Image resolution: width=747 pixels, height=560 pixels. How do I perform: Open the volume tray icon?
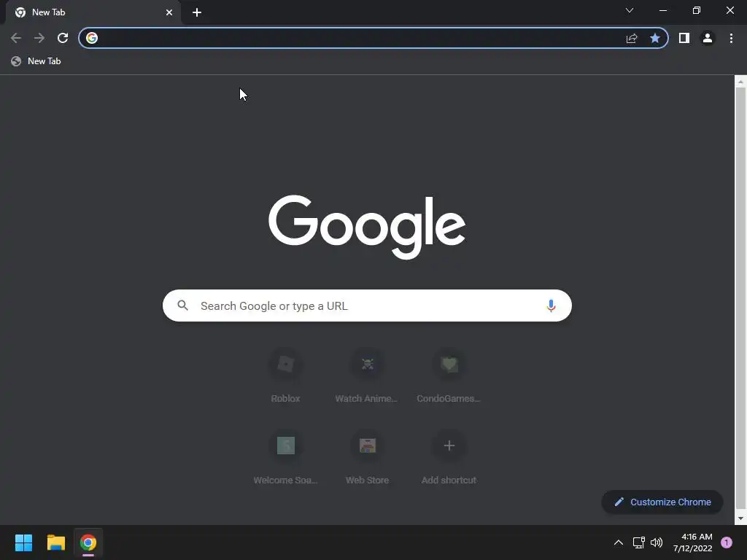[657, 542]
